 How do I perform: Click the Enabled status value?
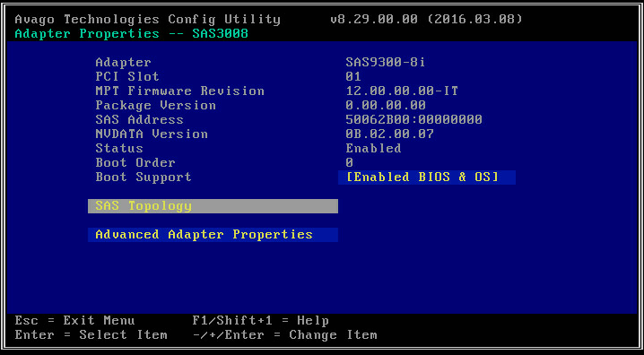(373, 149)
